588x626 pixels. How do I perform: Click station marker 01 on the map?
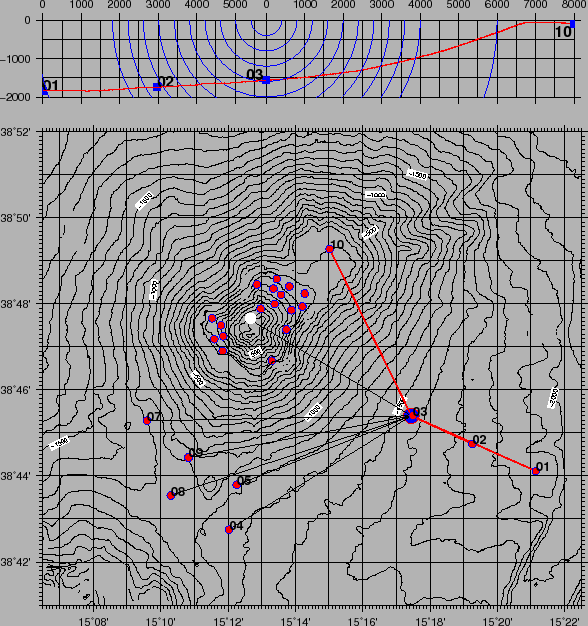click(x=536, y=471)
